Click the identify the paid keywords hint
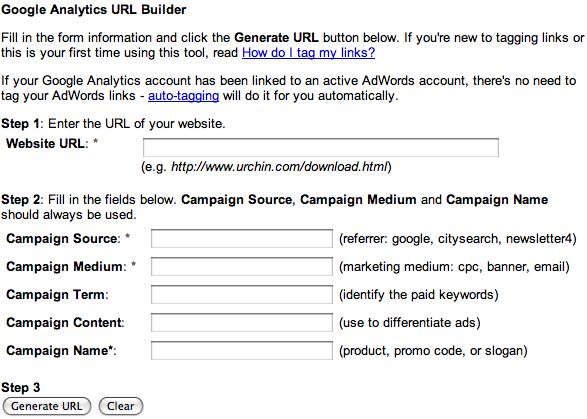The image size is (587, 419). pyautogui.click(x=419, y=295)
